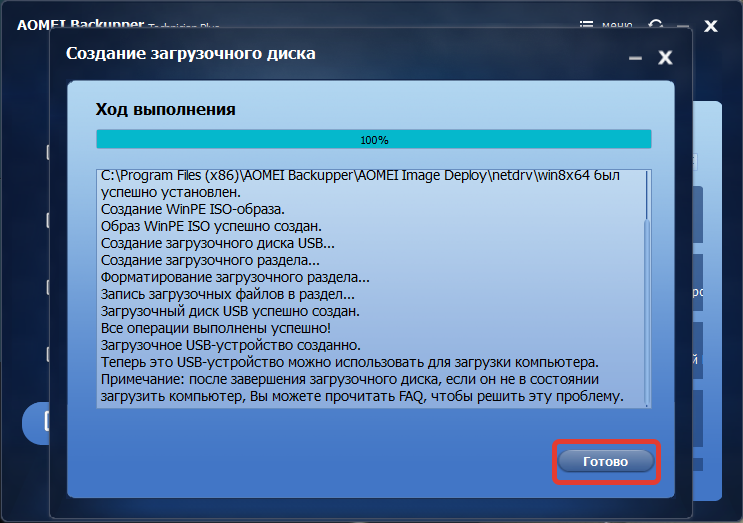
Task: Select line 'Теперь это USB-устройство можно использовать'
Action: (x=350, y=363)
